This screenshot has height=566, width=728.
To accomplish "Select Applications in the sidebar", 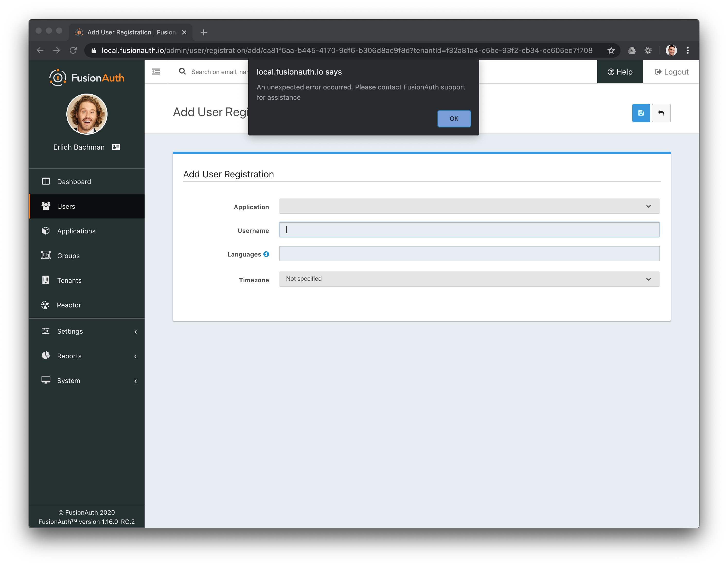I will [76, 231].
